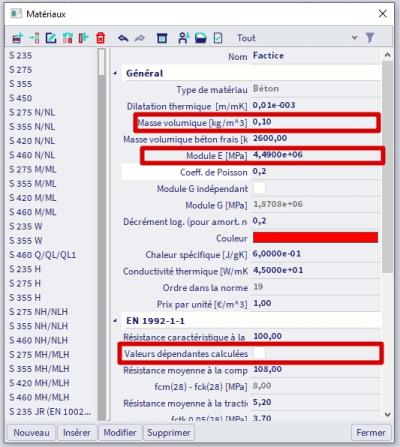Screen dimensions: 400x447
Task: Edit Résistance moyenne à la comp value 108,00
Action: click(315, 369)
